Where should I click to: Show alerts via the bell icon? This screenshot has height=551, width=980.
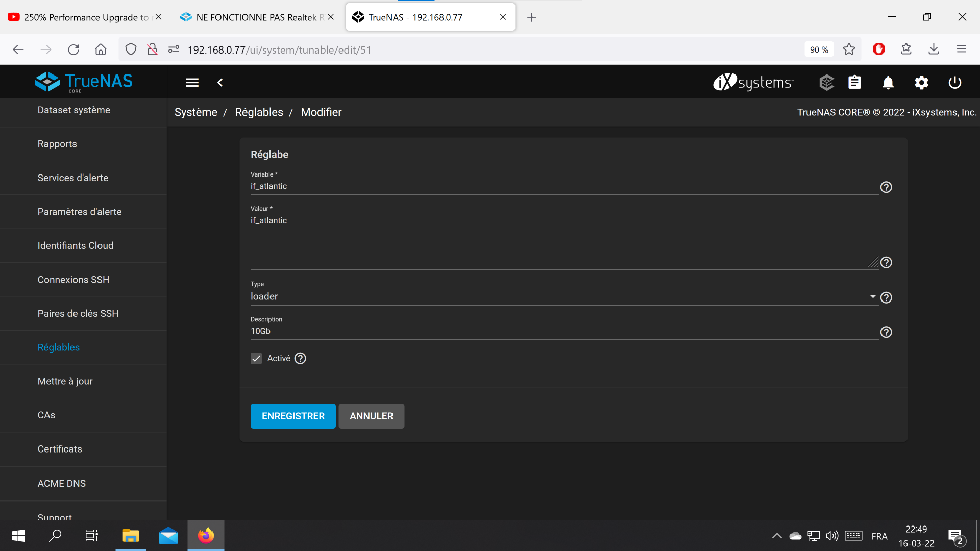click(888, 82)
